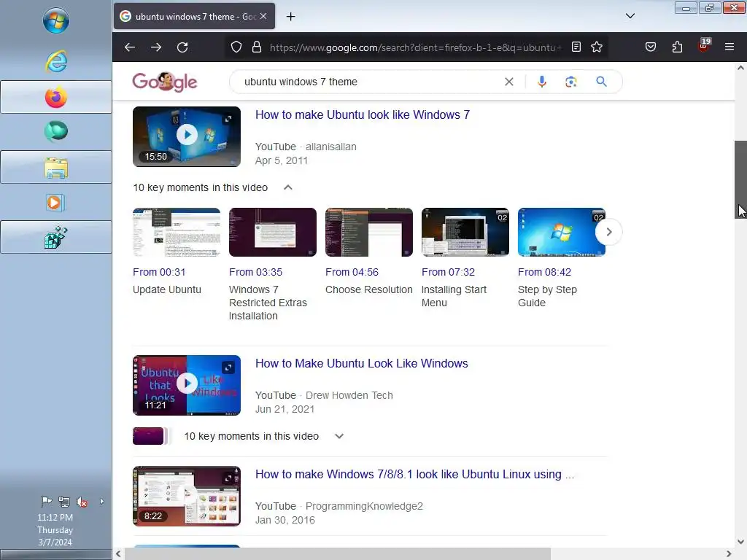Open Windows Explorer folder icon

(55, 167)
